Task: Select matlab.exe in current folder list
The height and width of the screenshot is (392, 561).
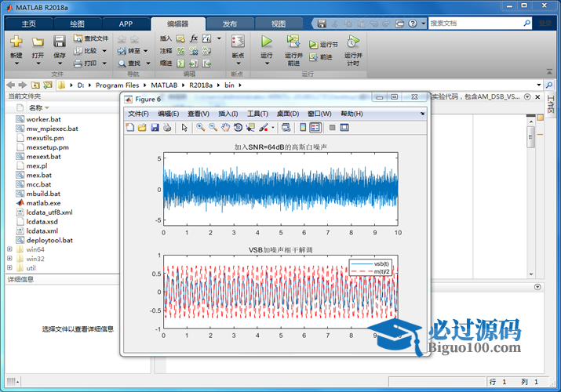Action: point(43,203)
